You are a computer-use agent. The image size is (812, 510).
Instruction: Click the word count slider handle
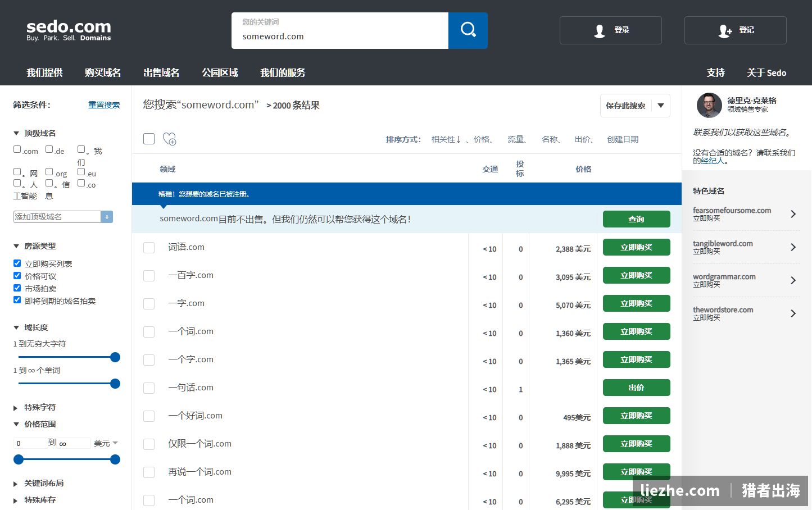(x=115, y=384)
